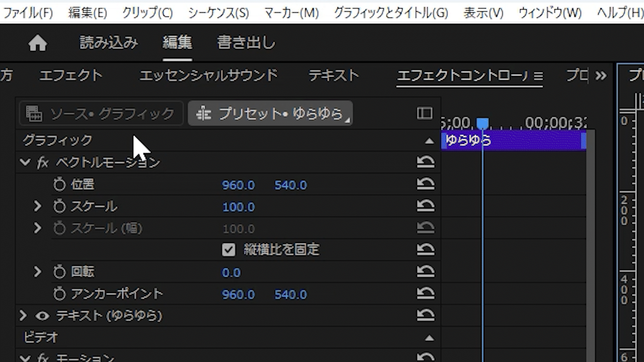Collapse the ビデオ section triangle
The height and width of the screenshot is (362, 644).
pos(429,338)
